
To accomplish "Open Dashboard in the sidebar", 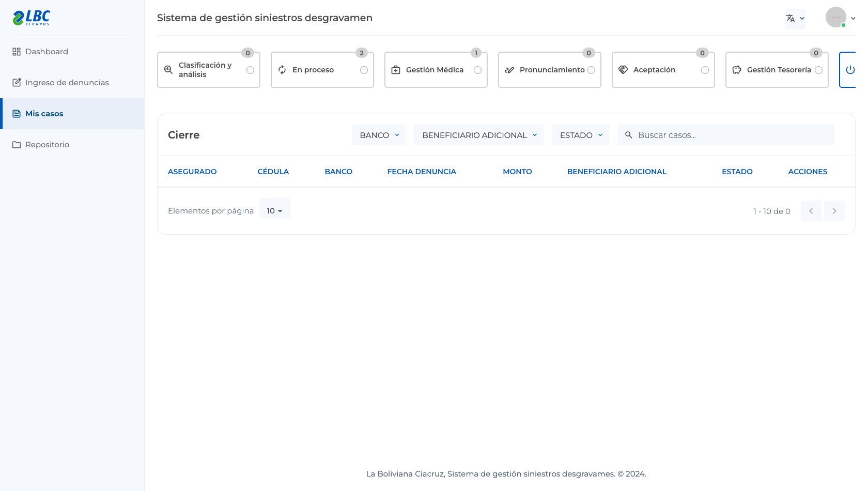I will (72, 52).
